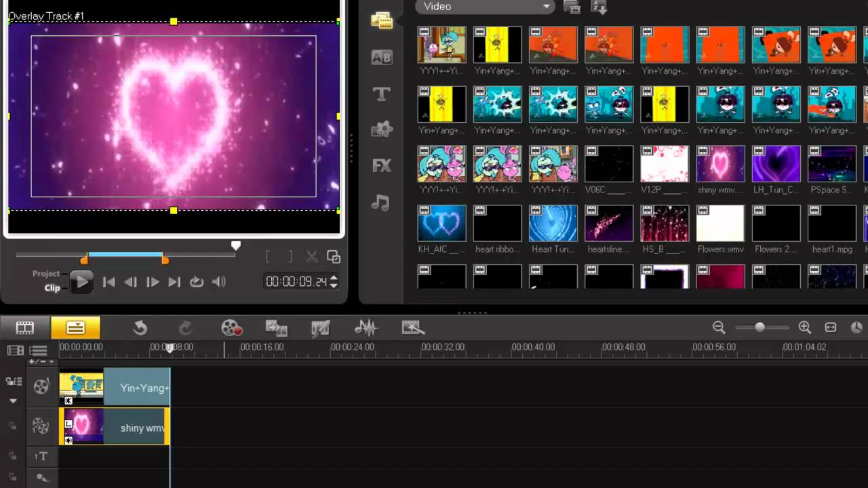Screen dimensions: 868x488
Task: Fit project in timeline window
Action: tap(831, 327)
